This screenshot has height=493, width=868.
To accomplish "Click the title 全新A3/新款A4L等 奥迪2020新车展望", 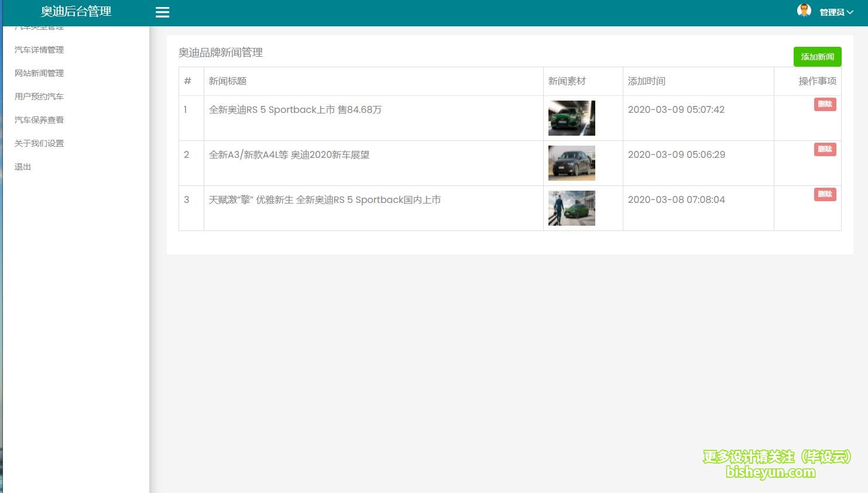I will coord(289,155).
